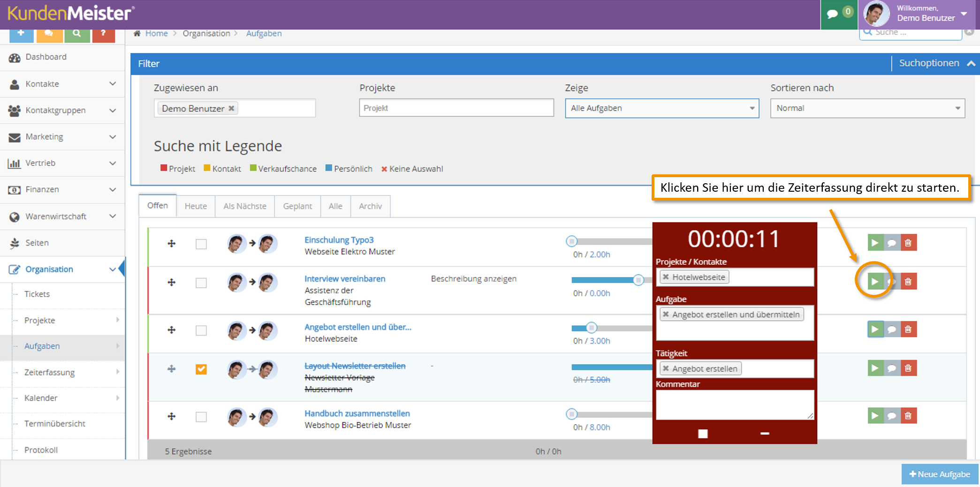Go to Home breadcrumb link
This screenshot has width=980, height=487.
click(156, 33)
